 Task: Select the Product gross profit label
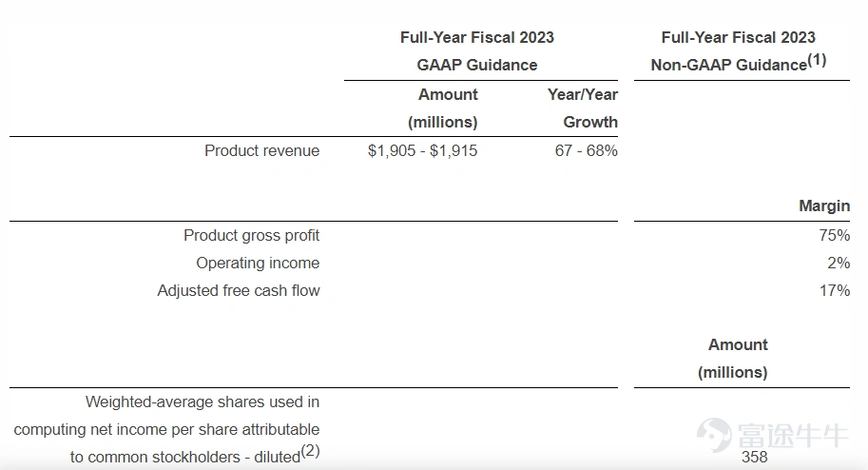click(252, 236)
